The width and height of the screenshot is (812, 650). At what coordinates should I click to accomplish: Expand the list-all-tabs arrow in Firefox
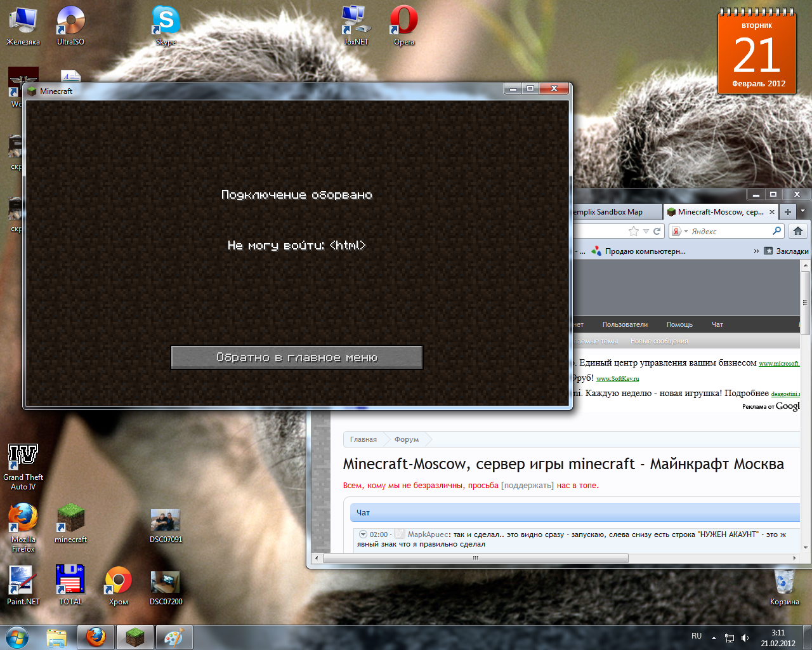tap(803, 211)
